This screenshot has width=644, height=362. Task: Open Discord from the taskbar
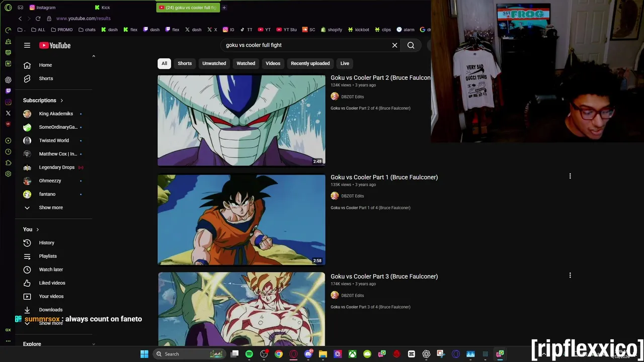click(308, 354)
